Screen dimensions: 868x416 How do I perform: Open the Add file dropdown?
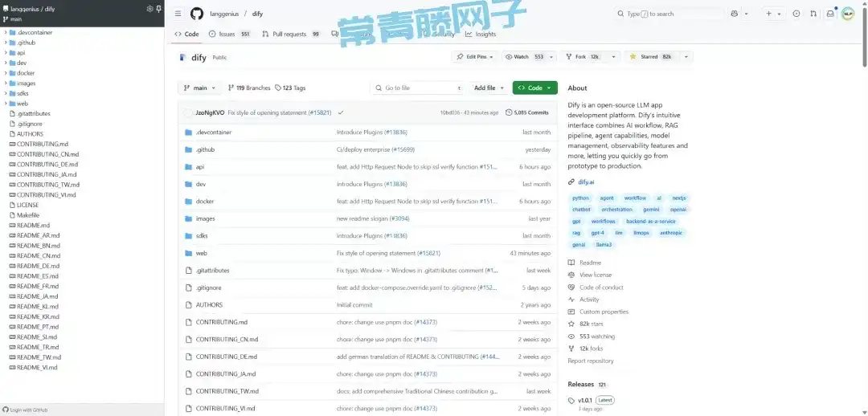(489, 88)
